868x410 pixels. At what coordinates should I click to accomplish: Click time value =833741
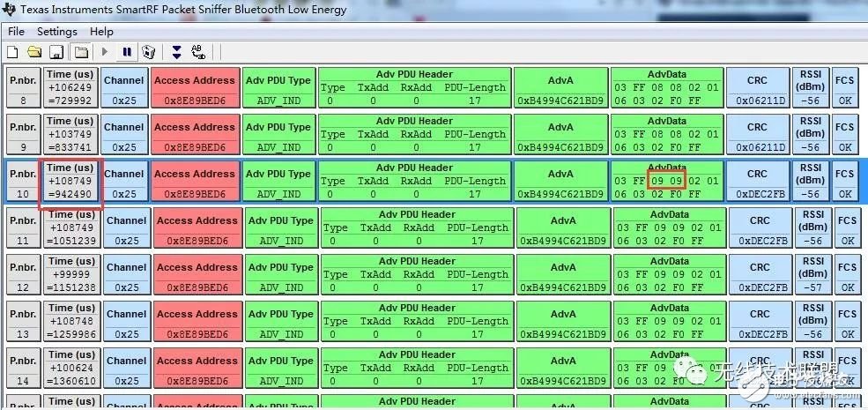(70, 147)
